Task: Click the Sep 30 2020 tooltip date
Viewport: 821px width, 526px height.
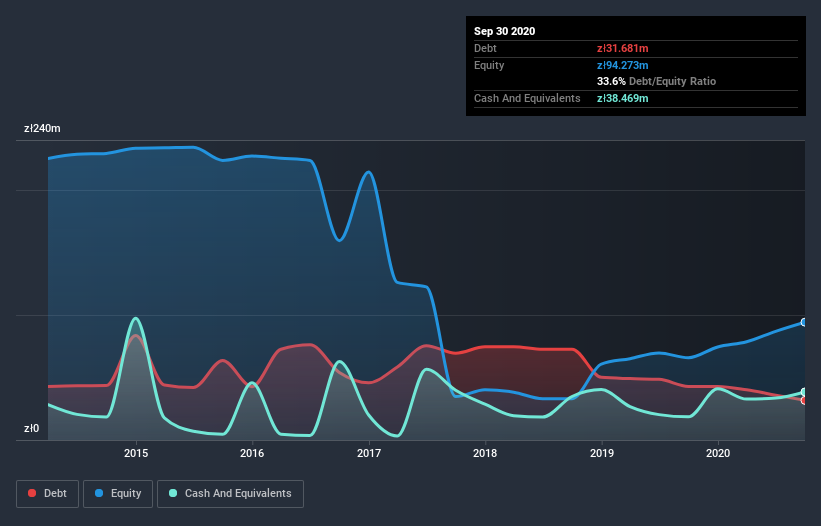Action: point(505,31)
